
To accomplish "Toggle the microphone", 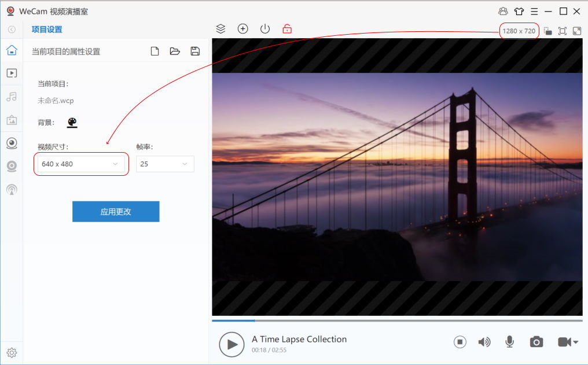I will (x=509, y=342).
